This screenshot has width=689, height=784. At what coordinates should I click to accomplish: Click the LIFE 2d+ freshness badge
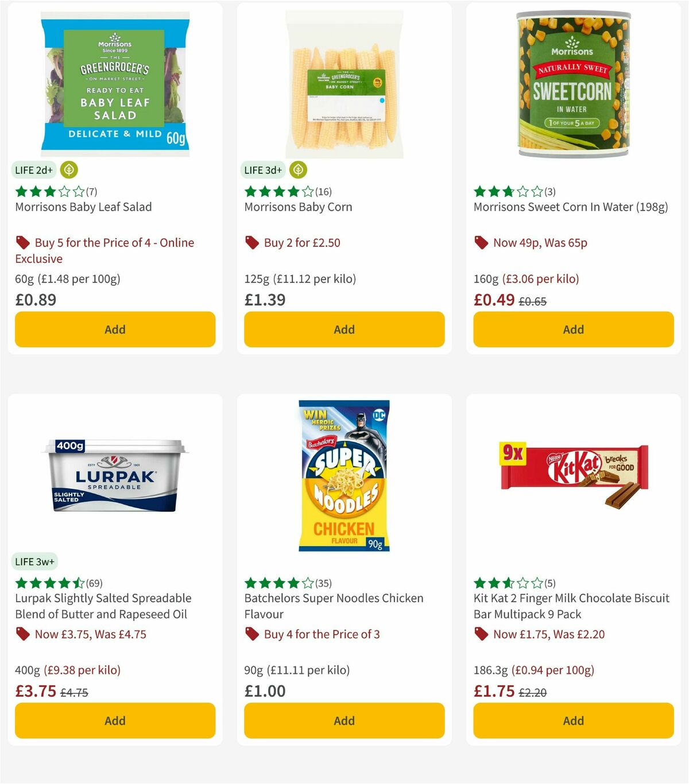click(x=33, y=170)
